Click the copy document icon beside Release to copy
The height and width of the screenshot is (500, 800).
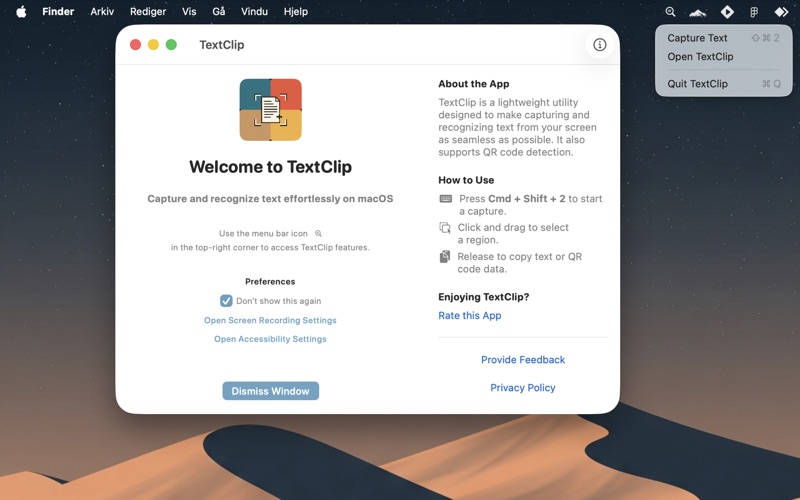click(x=445, y=257)
